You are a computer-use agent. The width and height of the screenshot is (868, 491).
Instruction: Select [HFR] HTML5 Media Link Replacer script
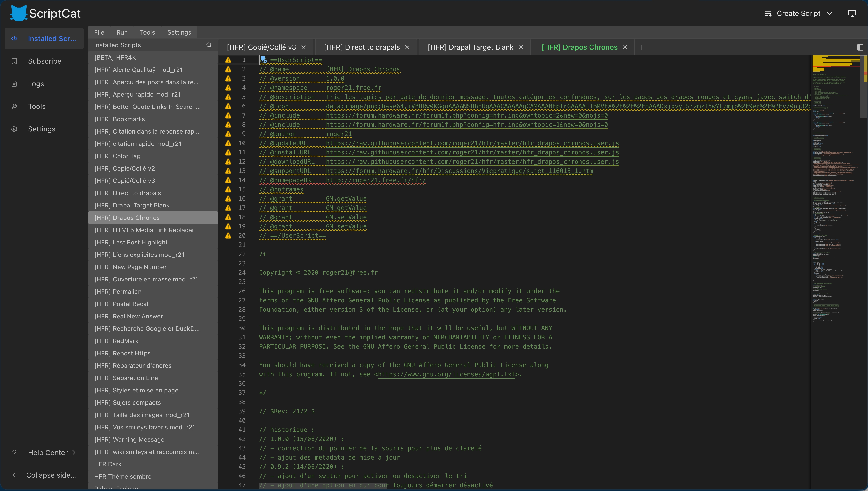pos(153,230)
